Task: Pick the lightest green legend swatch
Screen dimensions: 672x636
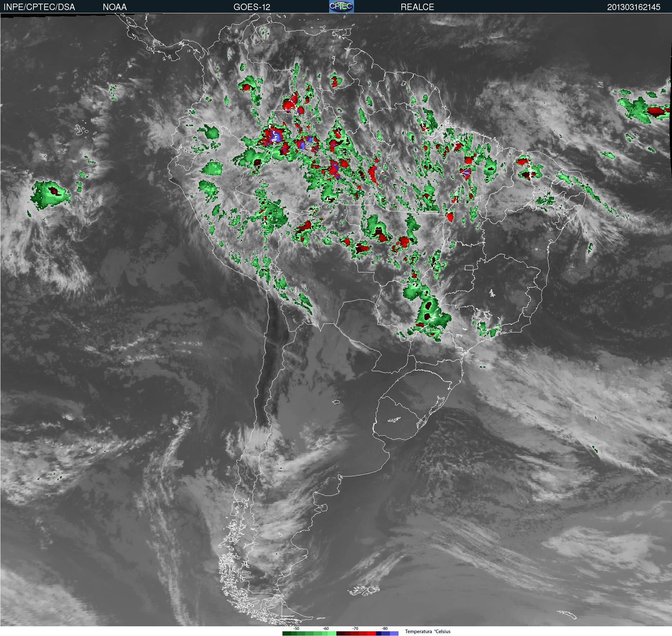Action: coord(332,633)
